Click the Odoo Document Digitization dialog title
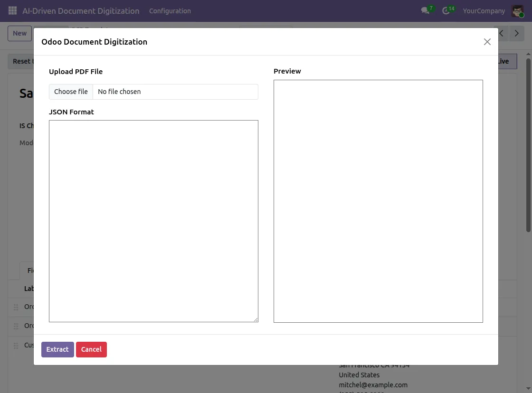The height and width of the screenshot is (393, 532). pos(95,42)
